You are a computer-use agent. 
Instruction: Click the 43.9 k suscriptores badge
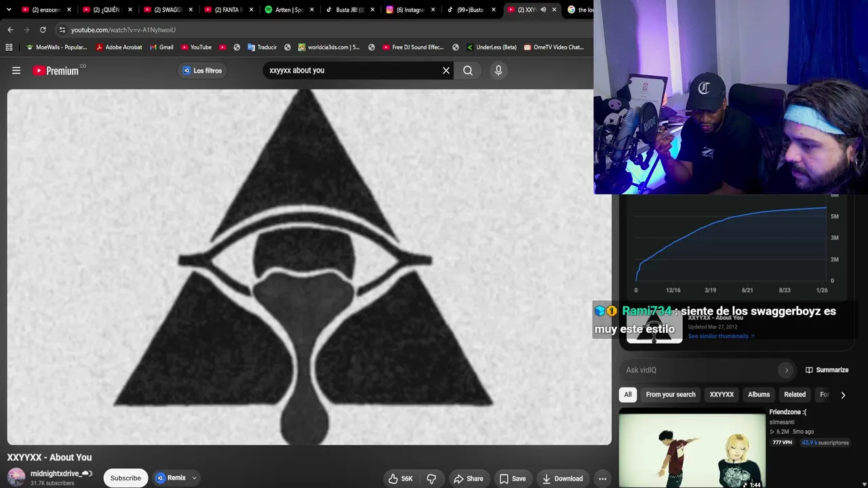825,443
